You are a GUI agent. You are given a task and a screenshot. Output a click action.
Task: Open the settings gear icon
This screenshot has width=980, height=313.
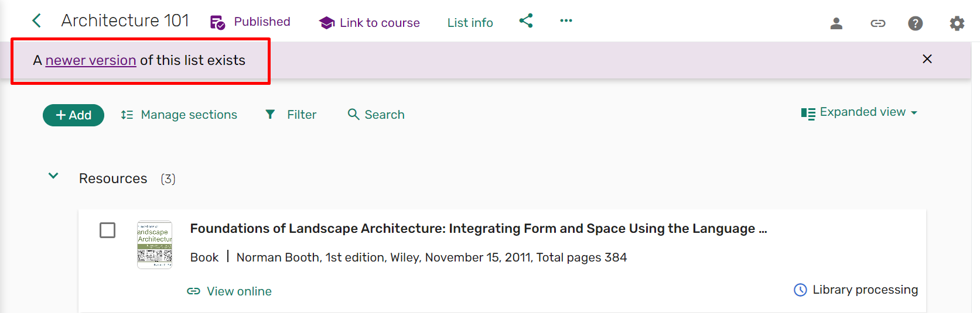tap(957, 23)
